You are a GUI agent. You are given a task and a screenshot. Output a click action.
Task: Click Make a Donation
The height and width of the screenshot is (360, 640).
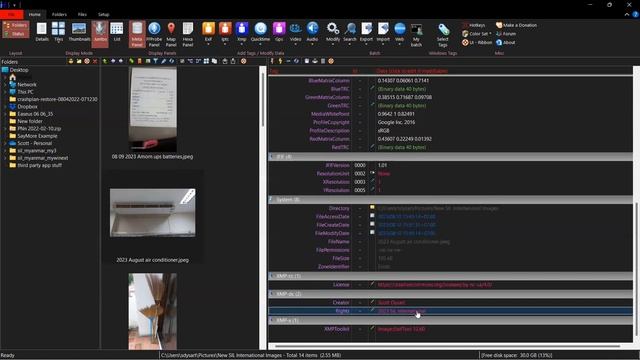coord(516,25)
